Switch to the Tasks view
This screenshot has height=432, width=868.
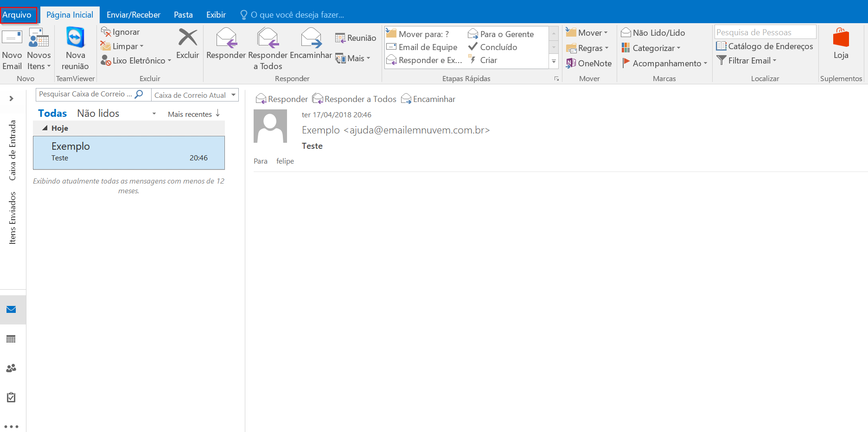(x=12, y=397)
